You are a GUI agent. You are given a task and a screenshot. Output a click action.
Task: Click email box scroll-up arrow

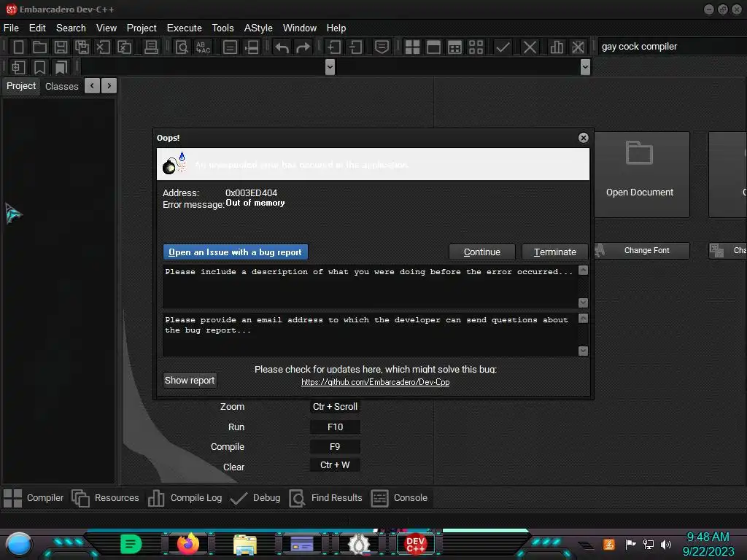(x=583, y=319)
